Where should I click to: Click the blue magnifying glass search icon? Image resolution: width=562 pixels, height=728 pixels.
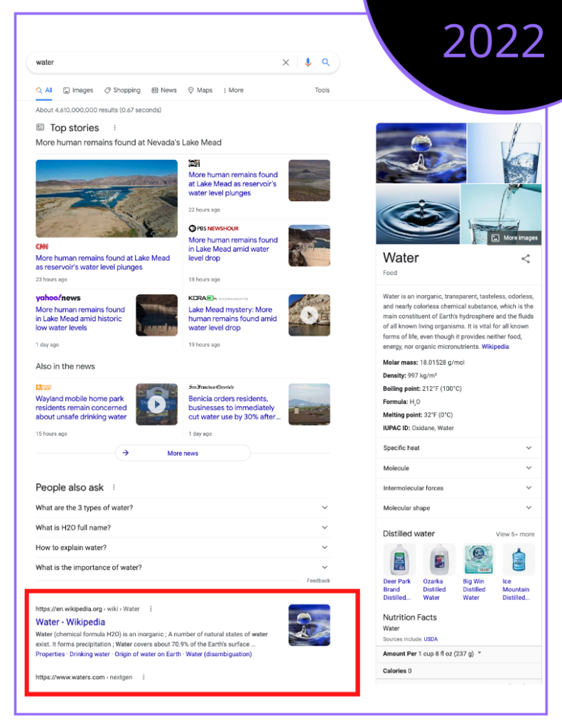326,62
